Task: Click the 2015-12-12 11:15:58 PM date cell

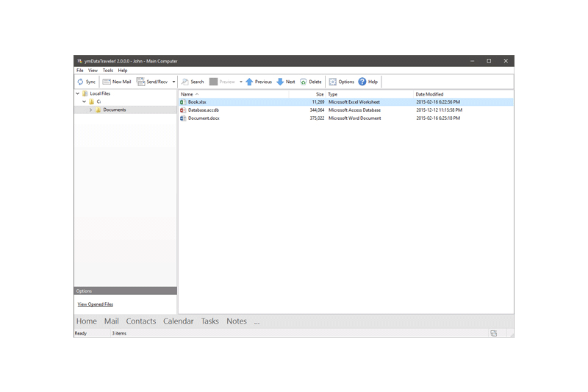Action: tap(439, 110)
